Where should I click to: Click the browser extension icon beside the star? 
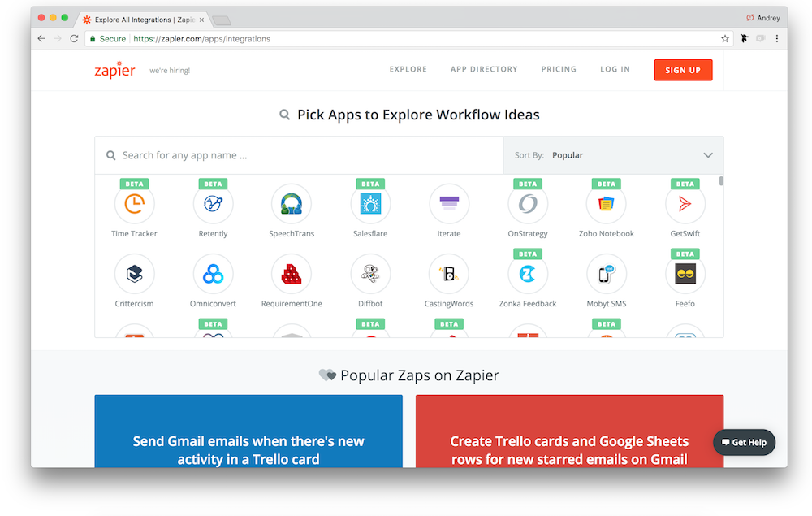[x=744, y=39]
